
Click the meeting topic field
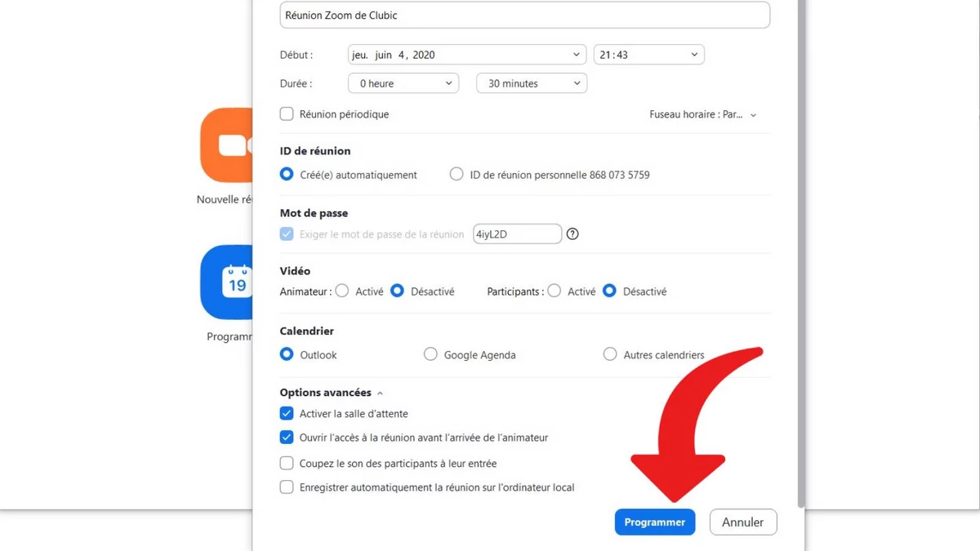click(x=525, y=16)
